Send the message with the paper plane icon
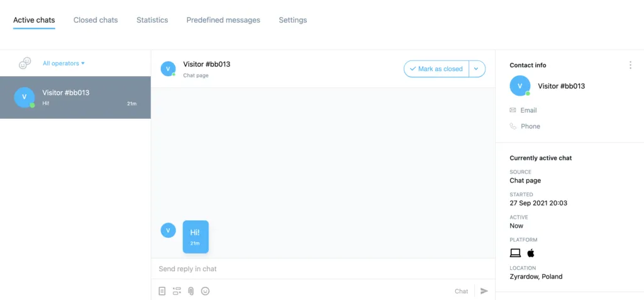 coord(484,291)
